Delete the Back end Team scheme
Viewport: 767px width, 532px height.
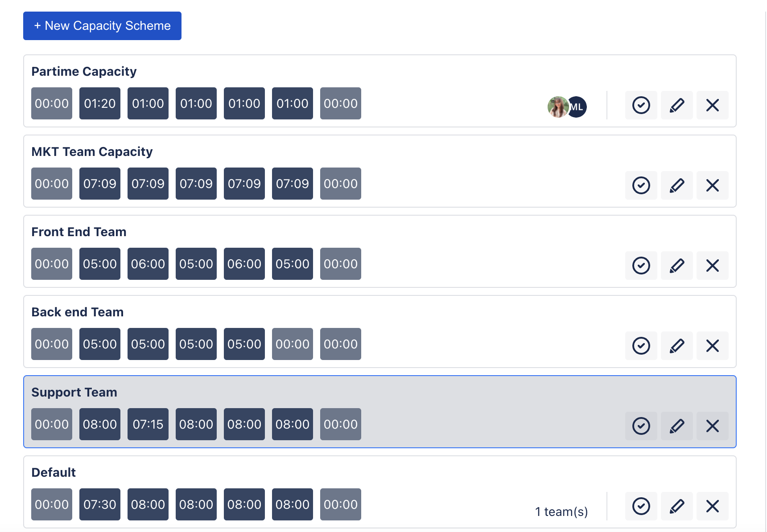tap(712, 345)
